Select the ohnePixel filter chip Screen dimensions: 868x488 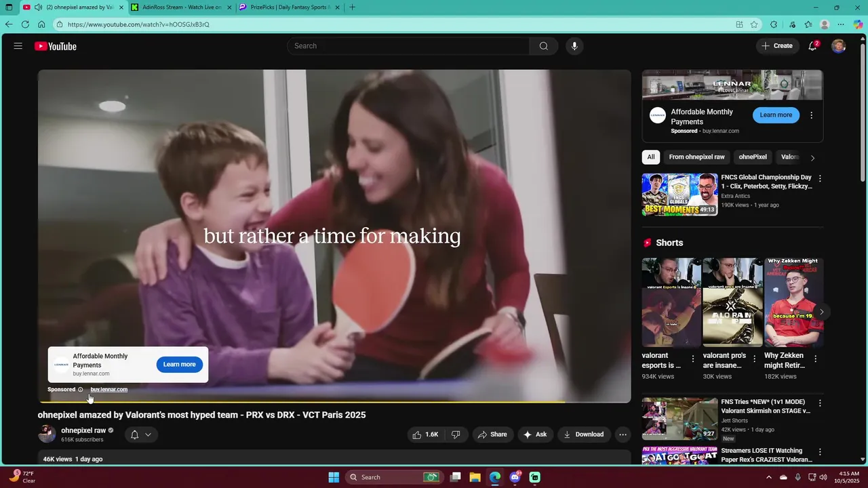(753, 157)
